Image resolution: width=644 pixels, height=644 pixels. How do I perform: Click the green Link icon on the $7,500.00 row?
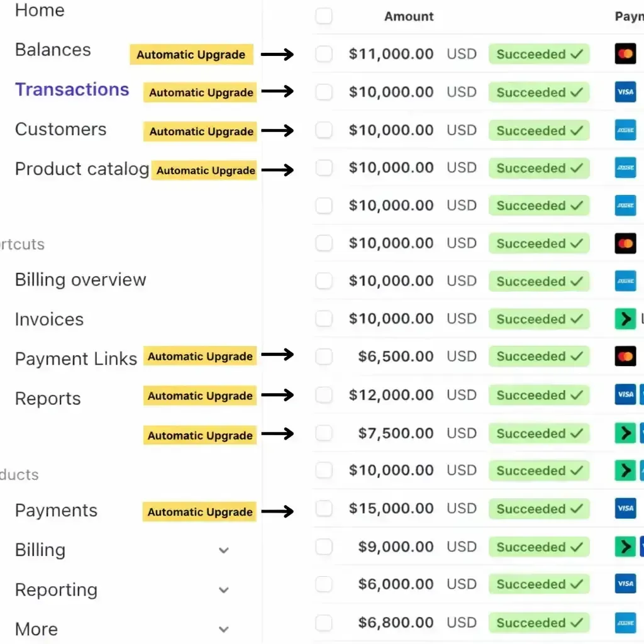pos(625,433)
